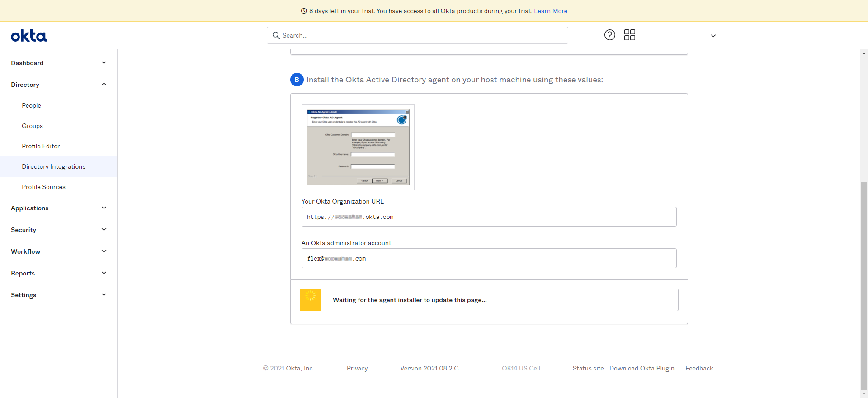Click the Okta, Inc. footer link
This screenshot has width=868, height=398.
(x=300, y=368)
